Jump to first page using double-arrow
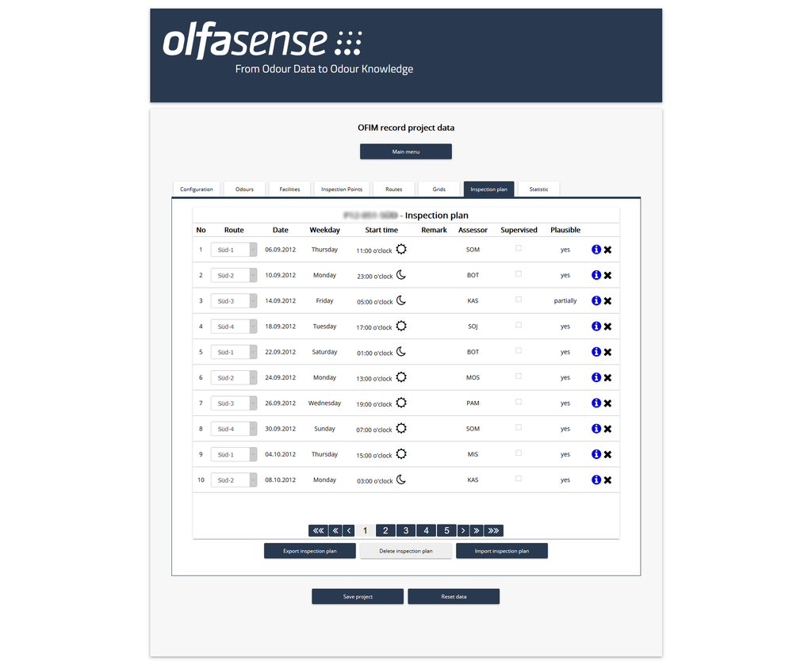This screenshot has width=812, height=665. (318, 531)
